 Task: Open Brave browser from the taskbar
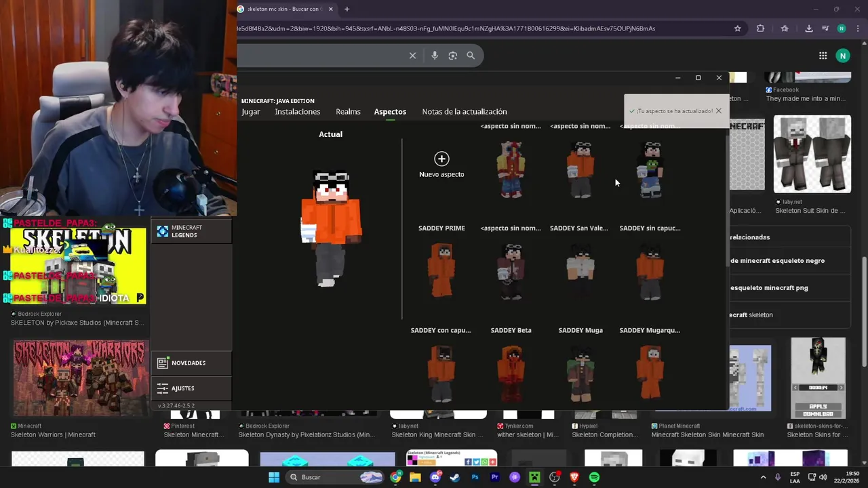click(574, 477)
